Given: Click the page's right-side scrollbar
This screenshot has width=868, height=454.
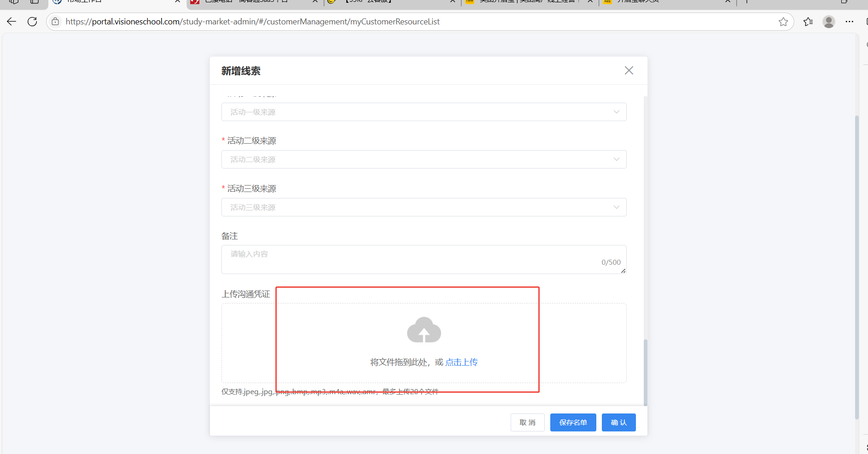Looking at the screenshot, I should tap(856, 267).
